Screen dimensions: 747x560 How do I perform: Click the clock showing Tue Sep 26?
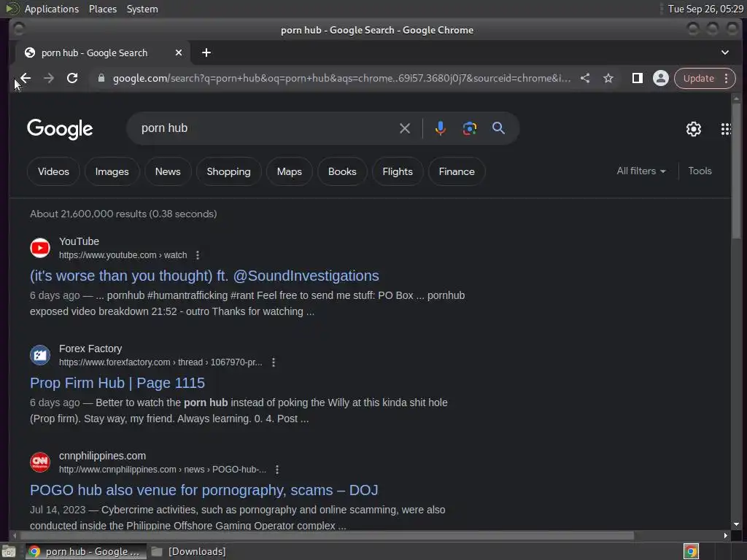pos(705,9)
